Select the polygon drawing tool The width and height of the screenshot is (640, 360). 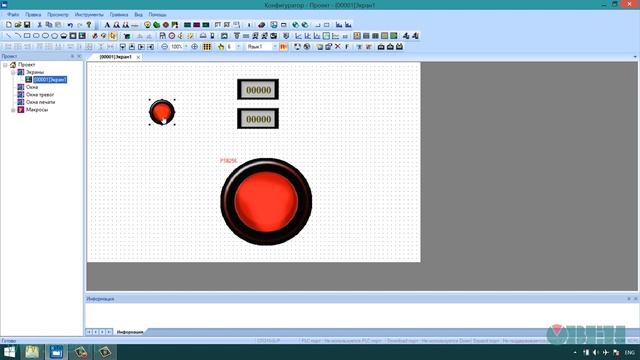(54, 36)
